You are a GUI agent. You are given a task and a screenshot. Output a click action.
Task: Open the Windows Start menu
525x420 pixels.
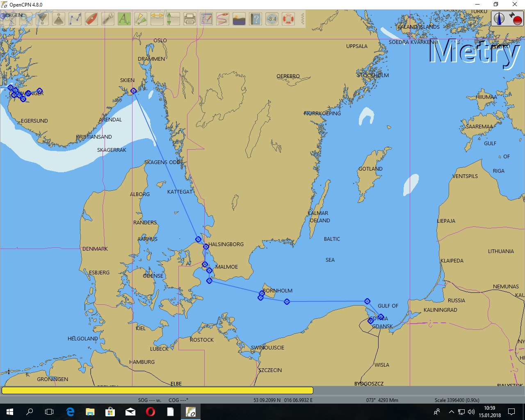10,412
